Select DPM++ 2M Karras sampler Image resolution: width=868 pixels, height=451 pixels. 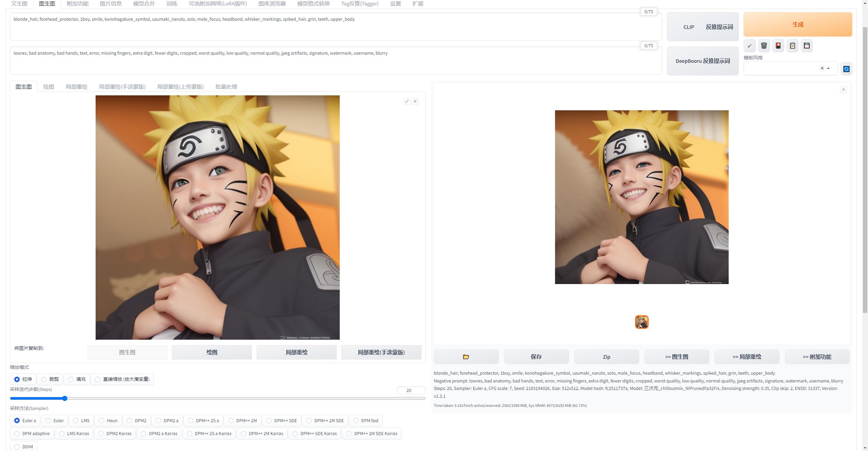click(243, 433)
